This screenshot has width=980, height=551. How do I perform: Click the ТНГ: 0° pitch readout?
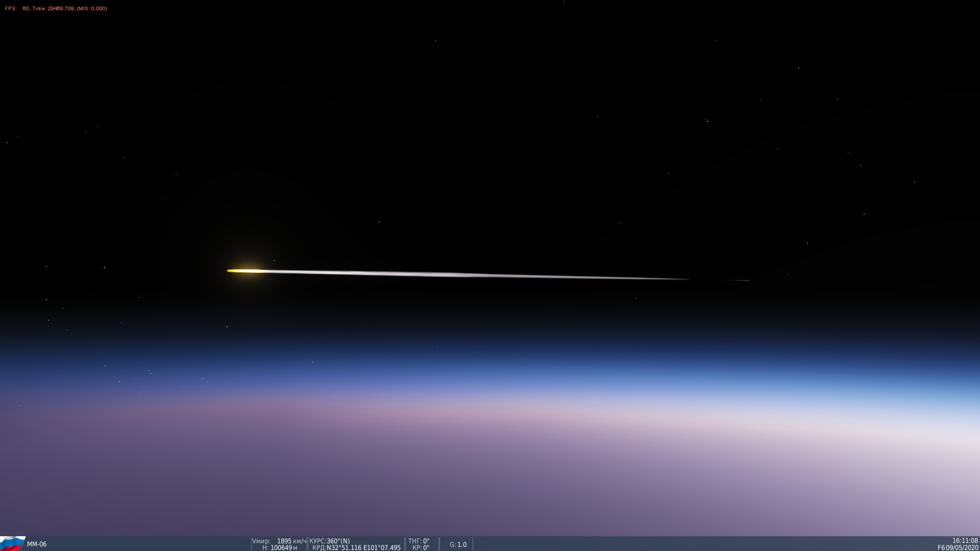pos(419,541)
